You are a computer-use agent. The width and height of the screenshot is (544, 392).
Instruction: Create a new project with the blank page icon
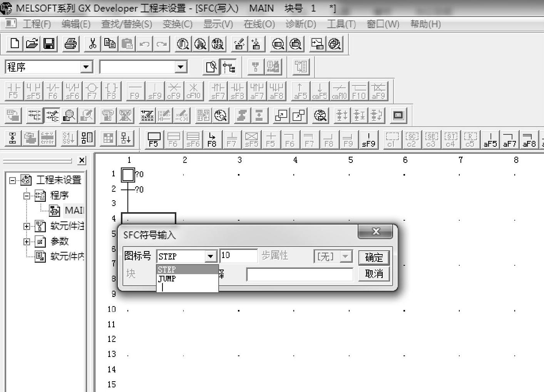pos(15,44)
